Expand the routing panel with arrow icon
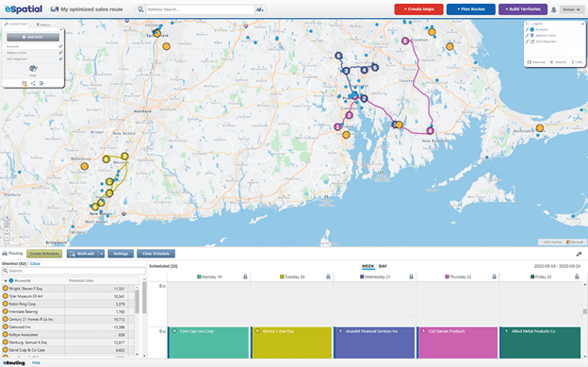Image resolution: width=588 pixels, height=367 pixels. click(x=579, y=255)
